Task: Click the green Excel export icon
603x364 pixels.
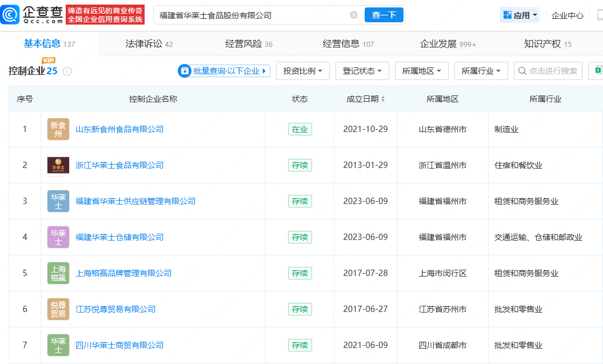Action: coord(598,70)
